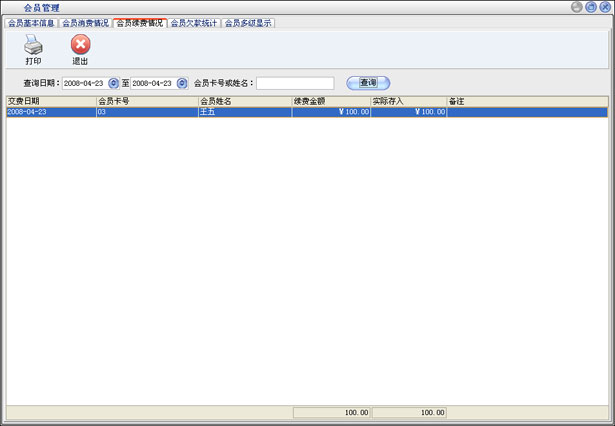
Task: Click the 退出 red exit icon
Action: pos(80,45)
